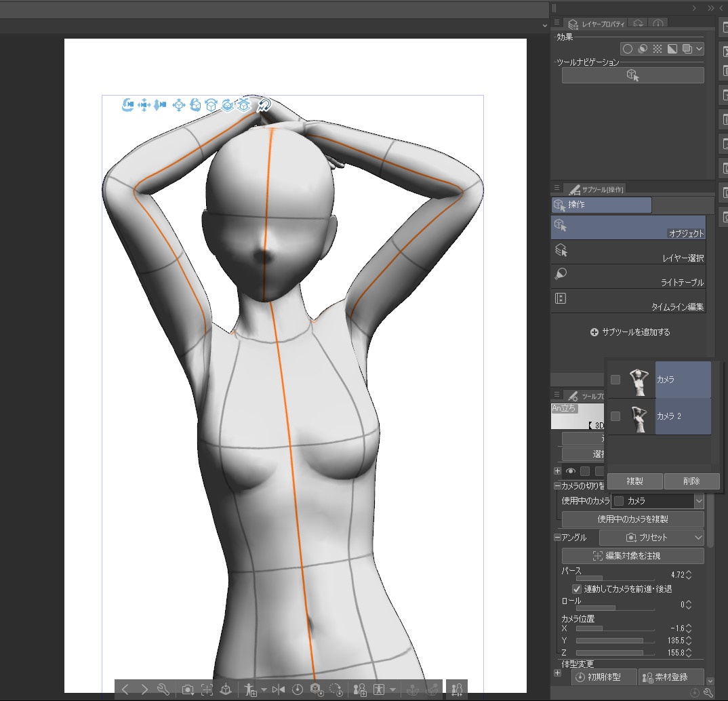Expand layer effects chevron dropdown
This screenshot has width=728, height=701.
coord(700,49)
